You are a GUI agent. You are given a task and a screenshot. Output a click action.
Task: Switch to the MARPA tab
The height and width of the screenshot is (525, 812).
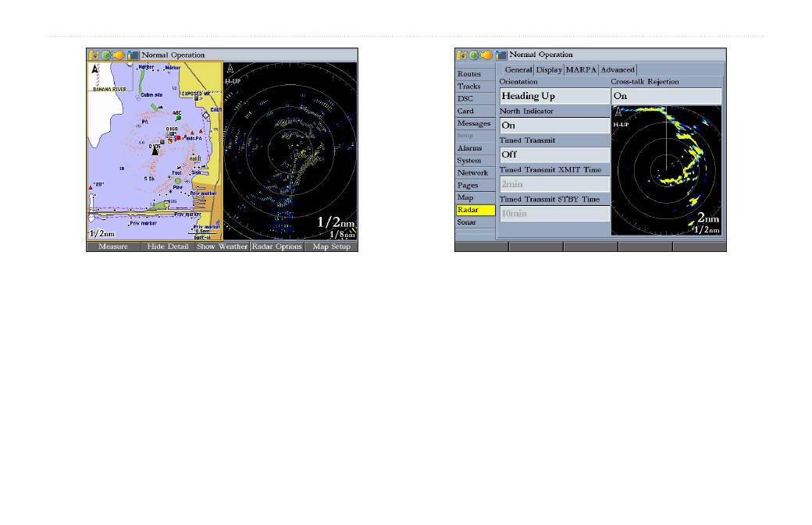[581, 70]
